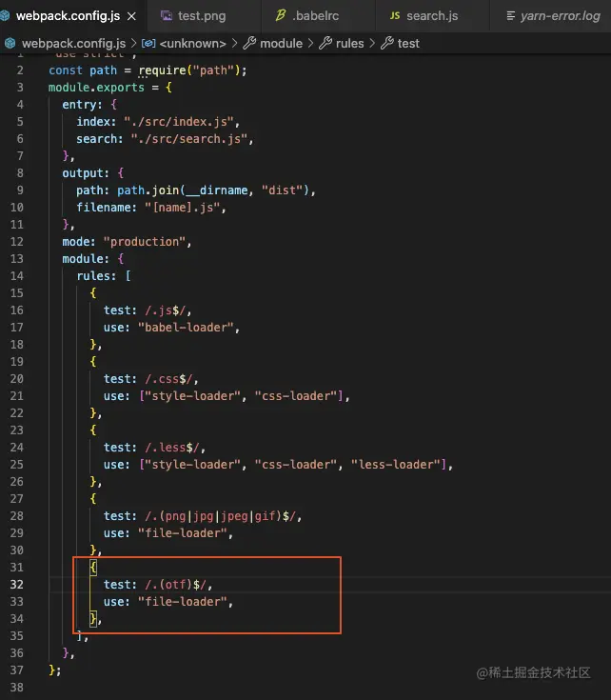Screen dimensions: 611x700
Task: Click the "less-loader" string on line 25
Action: (395, 465)
